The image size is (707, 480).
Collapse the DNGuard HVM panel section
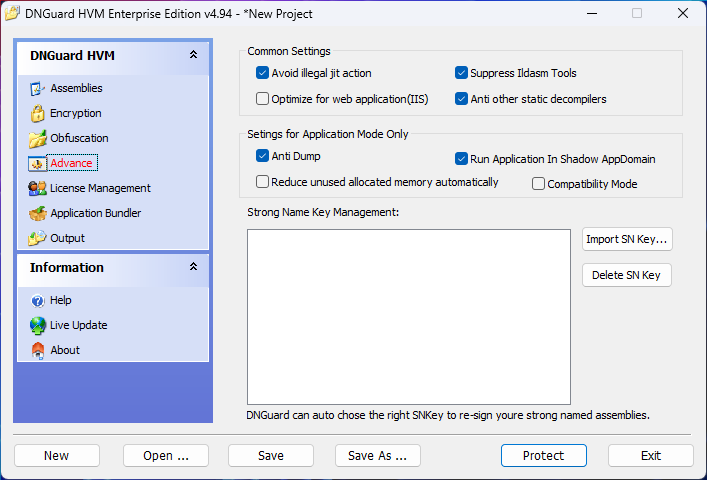click(x=193, y=56)
